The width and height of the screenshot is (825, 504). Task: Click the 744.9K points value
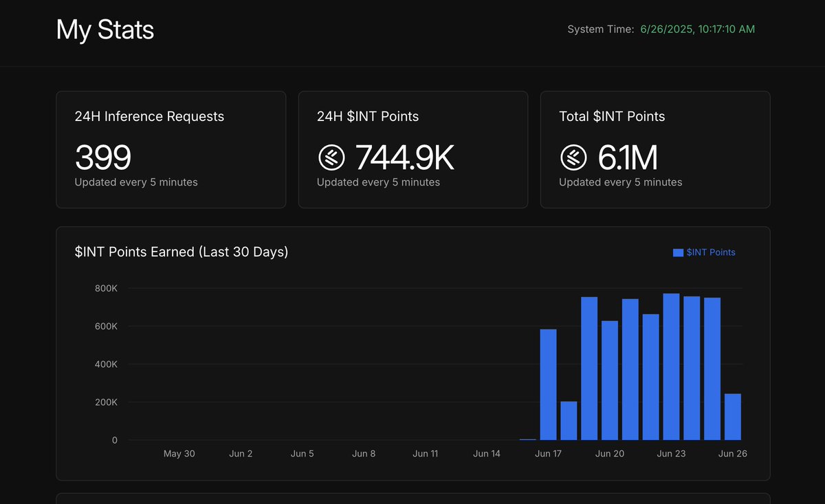point(405,157)
